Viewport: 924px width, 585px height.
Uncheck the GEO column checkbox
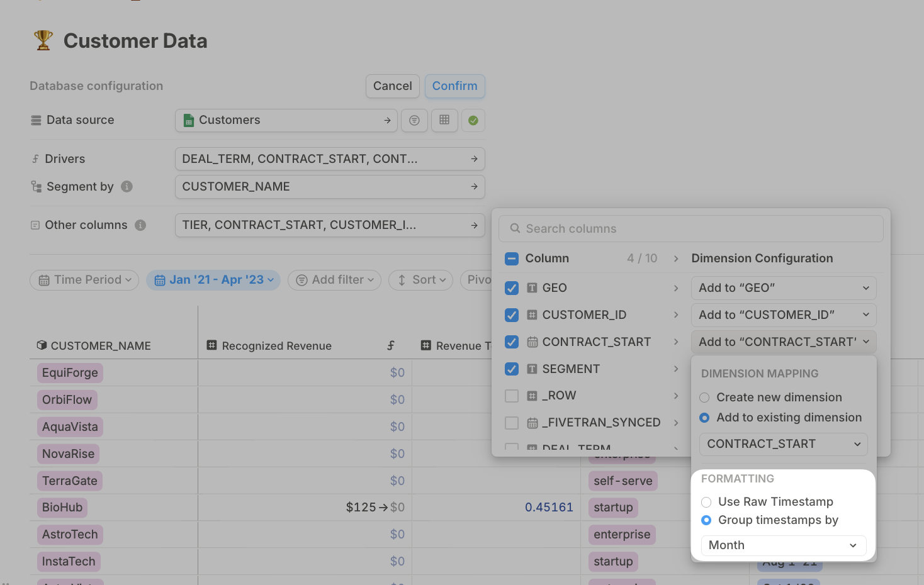[x=512, y=288]
